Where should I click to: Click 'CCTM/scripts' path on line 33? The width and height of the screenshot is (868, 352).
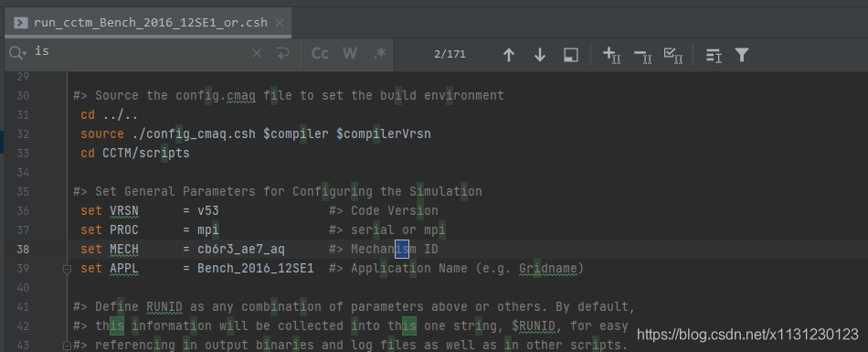(x=146, y=153)
